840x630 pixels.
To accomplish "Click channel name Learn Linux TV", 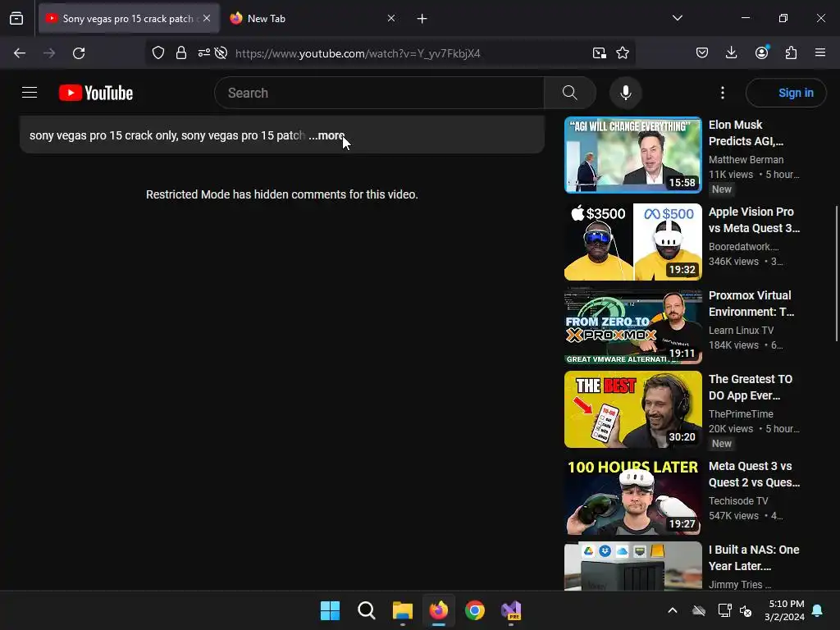I will [741, 331].
